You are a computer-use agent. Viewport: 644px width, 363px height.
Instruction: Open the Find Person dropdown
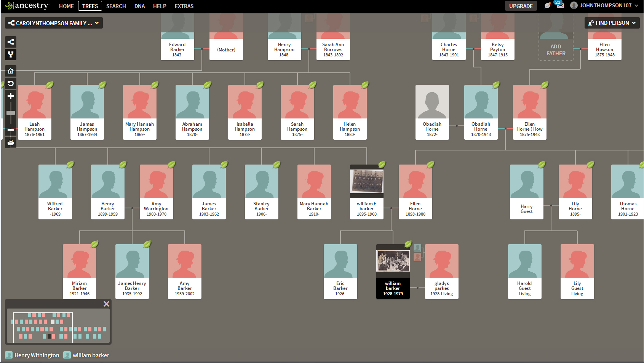point(612,23)
